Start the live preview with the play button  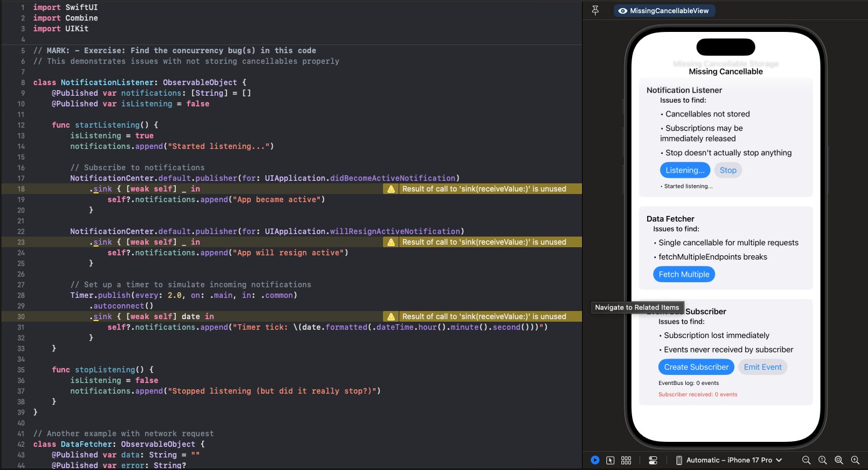[x=595, y=460]
